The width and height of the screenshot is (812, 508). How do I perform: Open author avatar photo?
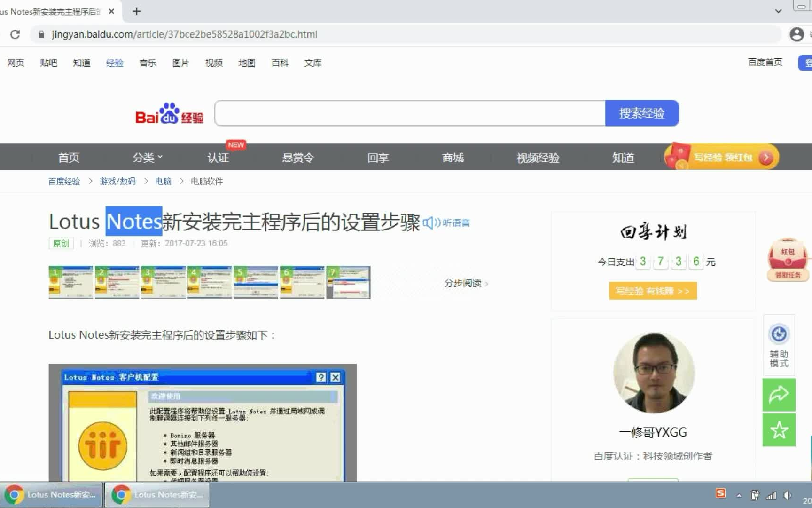pos(654,373)
